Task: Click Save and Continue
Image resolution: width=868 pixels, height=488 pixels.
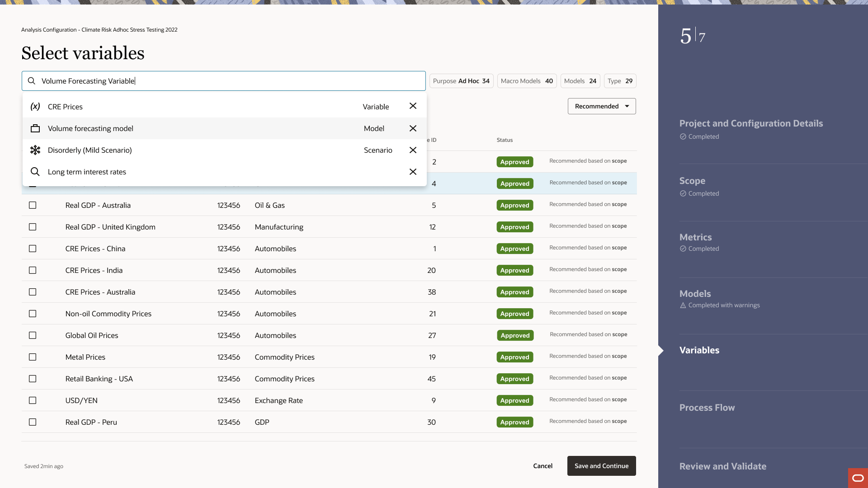Action: 601,466
